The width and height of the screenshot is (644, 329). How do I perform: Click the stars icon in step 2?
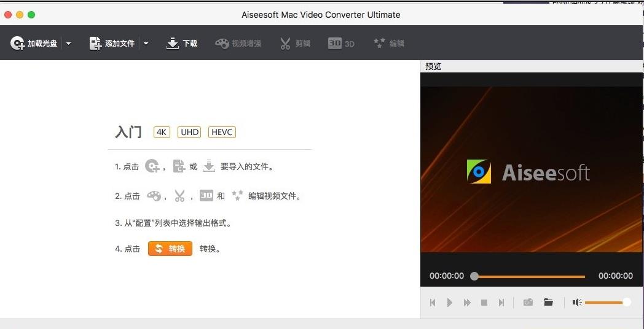237,195
